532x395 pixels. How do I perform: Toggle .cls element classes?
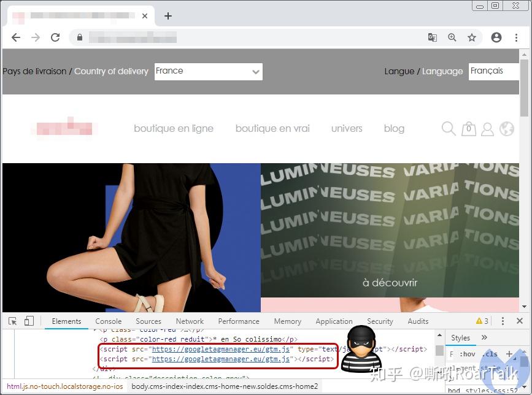[491, 354]
